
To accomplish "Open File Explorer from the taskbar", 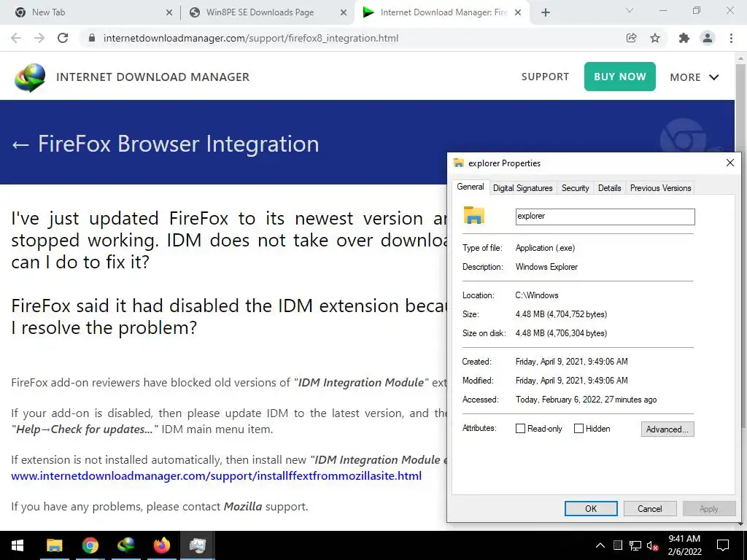I will point(54,545).
